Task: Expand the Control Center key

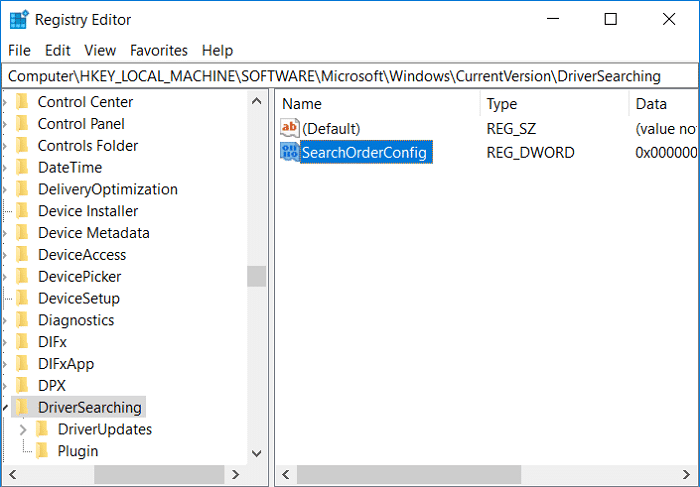Action: (4, 102)
